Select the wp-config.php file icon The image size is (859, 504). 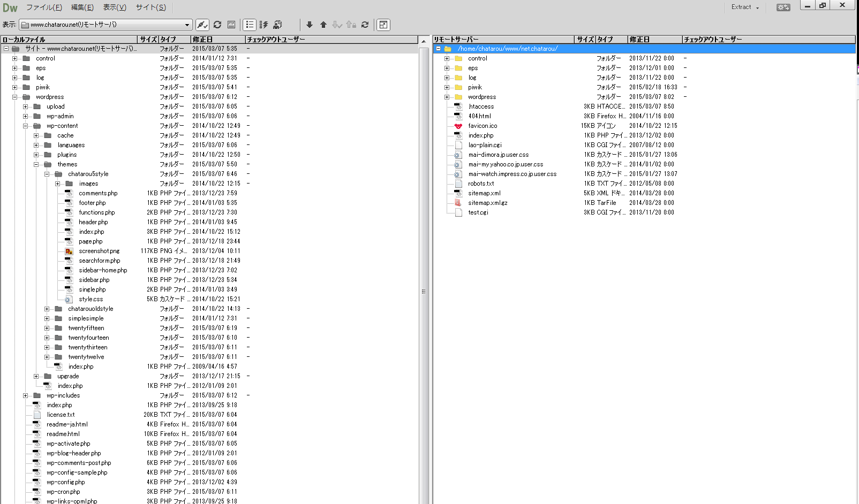(x=37, y=482)
